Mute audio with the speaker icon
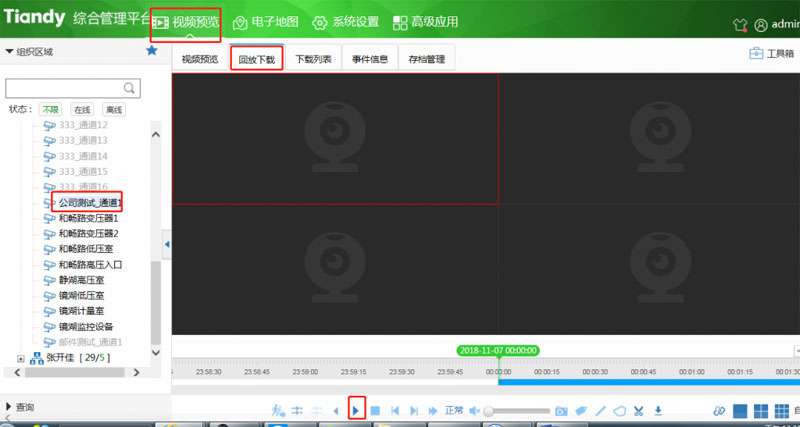This screenshot has width=800, height=427. click(474, 410)
